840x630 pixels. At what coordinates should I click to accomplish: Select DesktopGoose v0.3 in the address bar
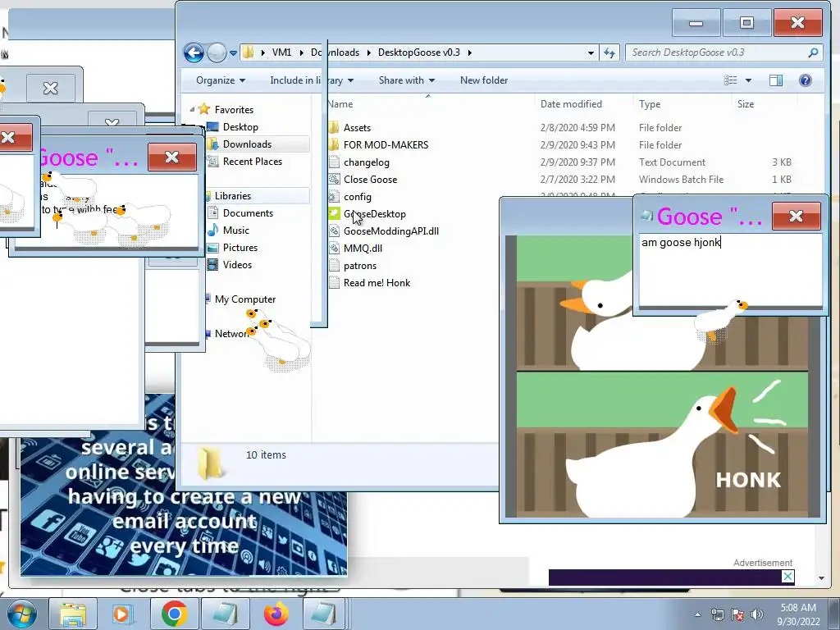418,52
